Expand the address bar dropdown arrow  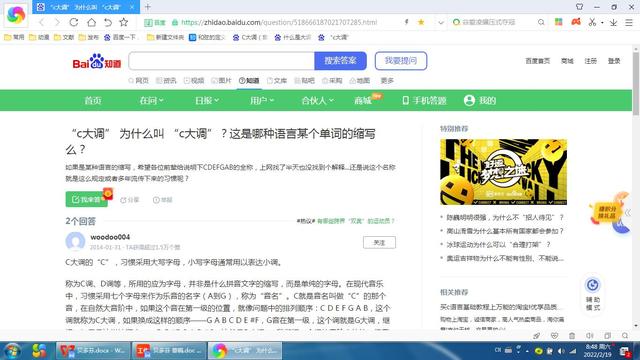point(441,23)
